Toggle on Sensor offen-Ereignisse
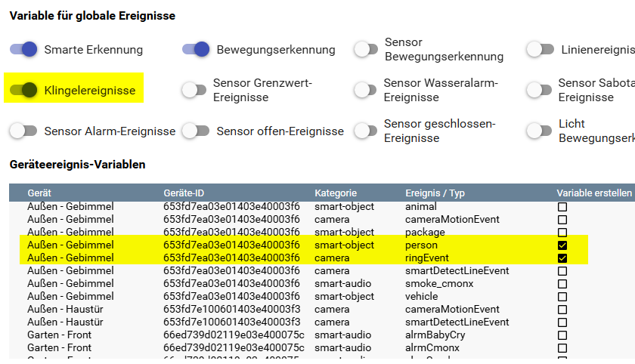The width and height of the screenshot is (635, 364). tap(196, 131)
